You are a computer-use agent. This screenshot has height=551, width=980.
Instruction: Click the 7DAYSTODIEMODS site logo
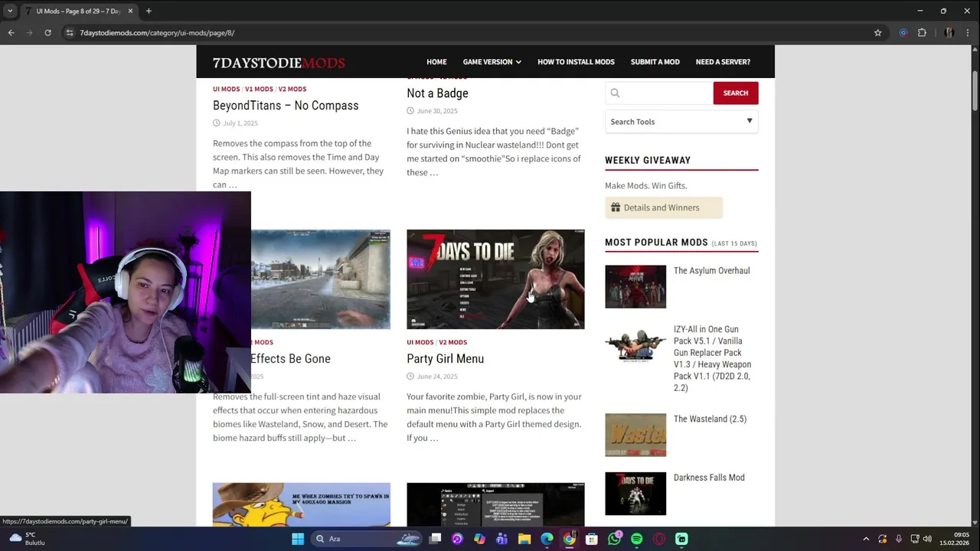tap(279, 63)
